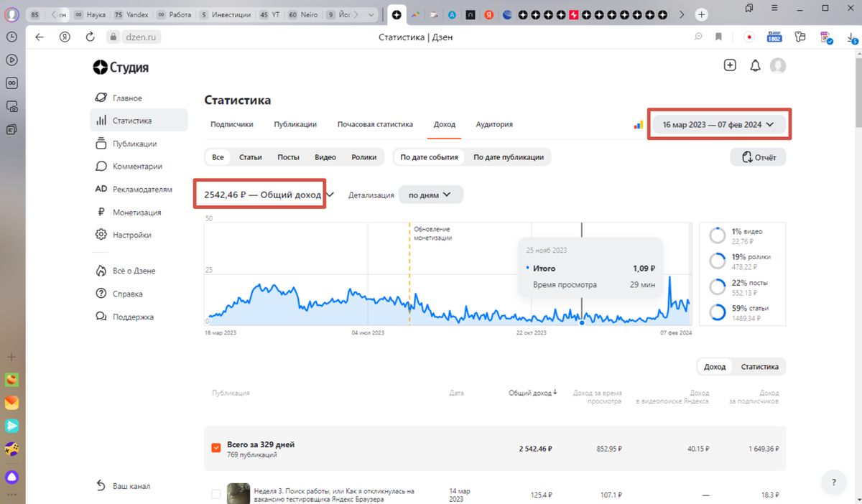Screen dimensions: 862x504
Task: Click the Yandex Я home button
Action: pos(65,37)
